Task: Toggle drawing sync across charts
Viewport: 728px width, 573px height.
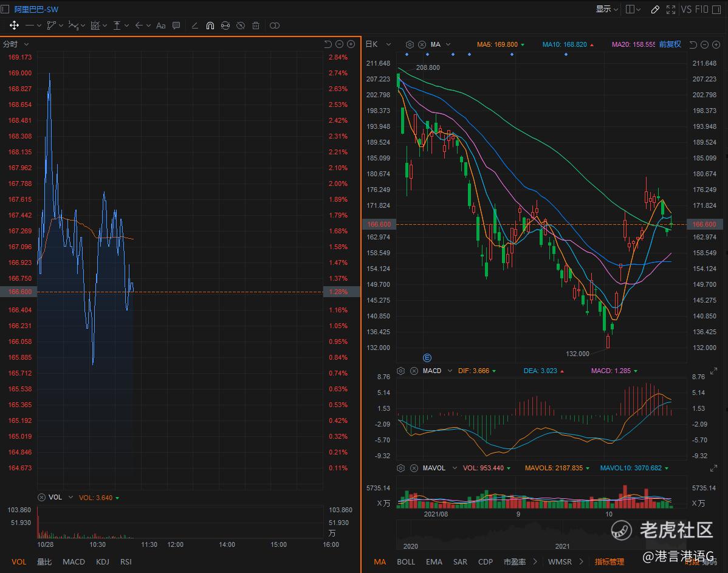Action: (x=225, y=26)
